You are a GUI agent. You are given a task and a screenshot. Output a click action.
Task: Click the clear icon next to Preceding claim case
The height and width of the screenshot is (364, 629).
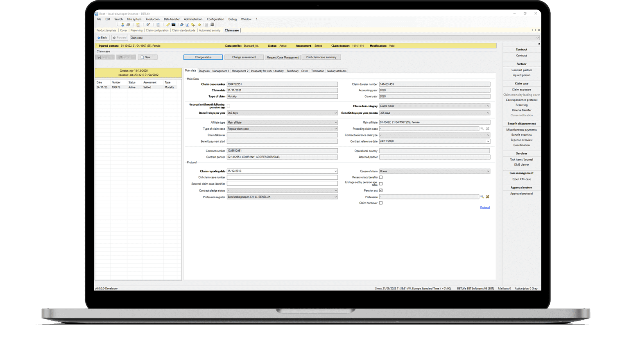pos(487,129)
